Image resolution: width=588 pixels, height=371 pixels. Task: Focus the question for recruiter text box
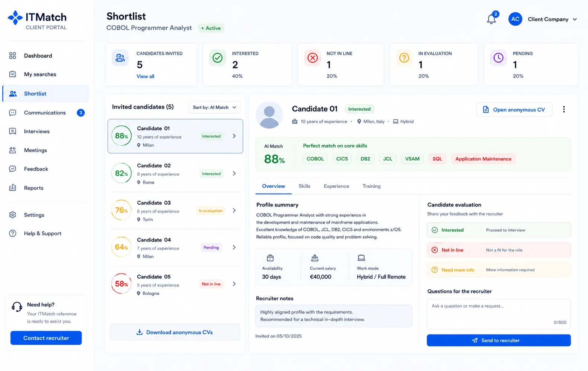(x=499, y=314)
